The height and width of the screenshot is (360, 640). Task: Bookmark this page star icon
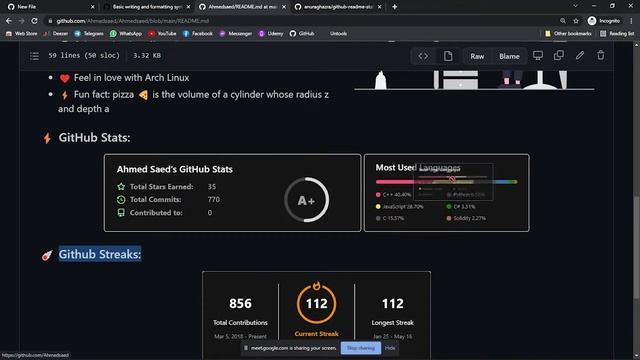click(576, 20)
